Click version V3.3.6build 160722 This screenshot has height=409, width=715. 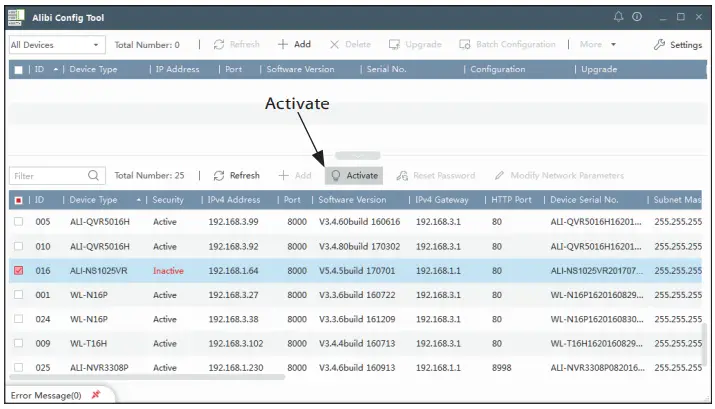click(357, 295)
